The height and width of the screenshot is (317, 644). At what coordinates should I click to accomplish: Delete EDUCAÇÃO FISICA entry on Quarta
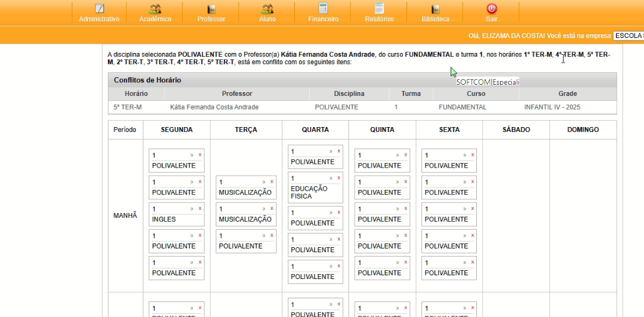[339, 178]
